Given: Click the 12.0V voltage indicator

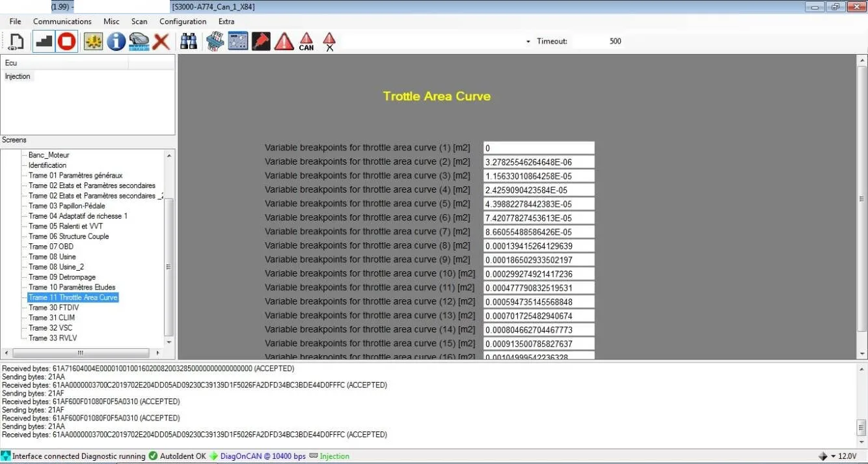Looking at the screenshot, I should pos(847,456).
